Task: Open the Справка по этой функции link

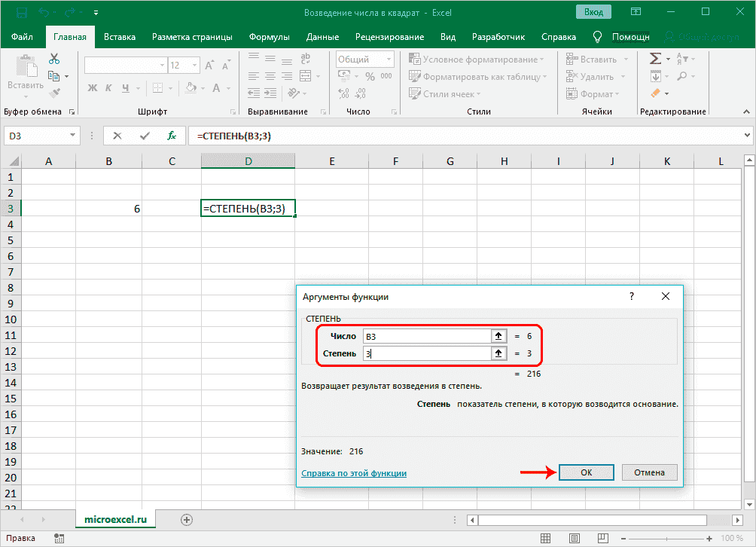Action: pos(354,473)
